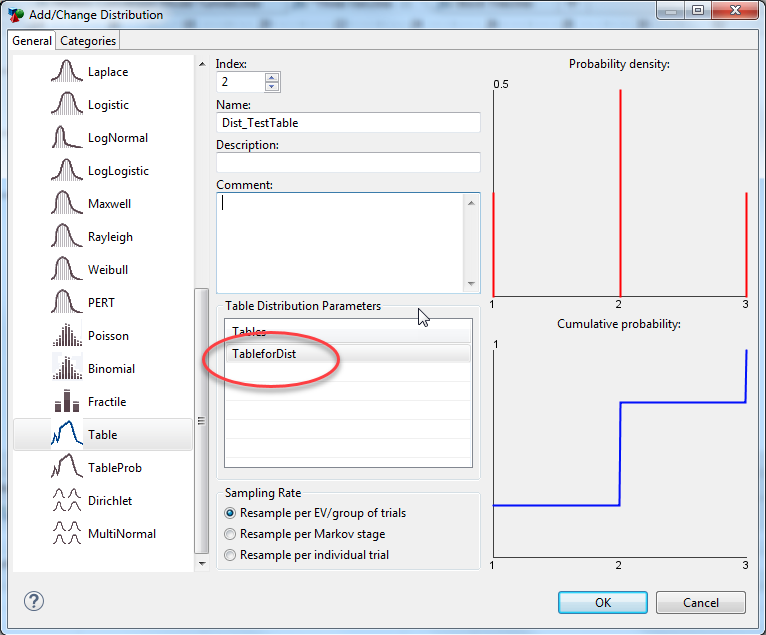
Task: Select Resample per Markov stage option
Action: 231,534
